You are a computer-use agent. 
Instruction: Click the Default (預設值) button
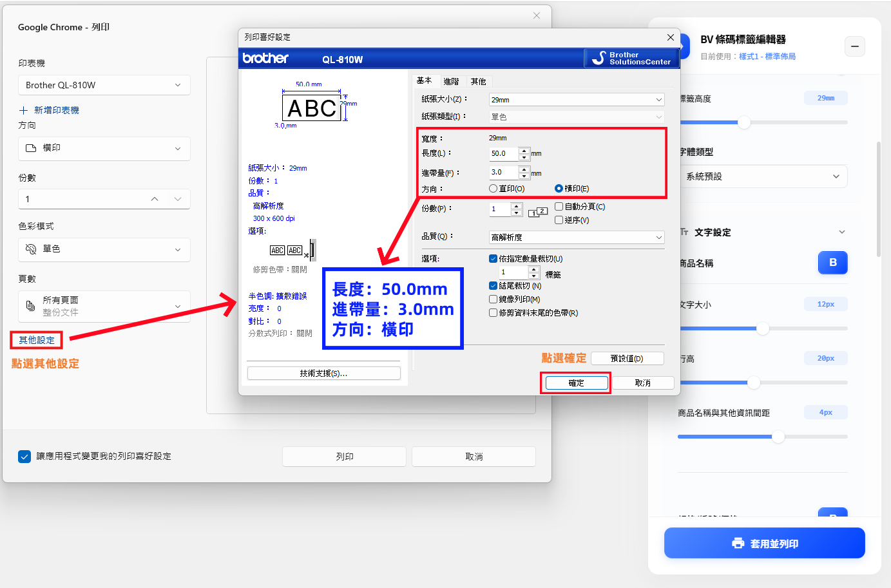click(x=627, y=358)
